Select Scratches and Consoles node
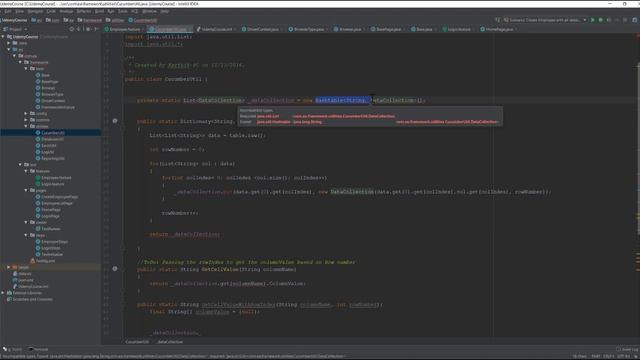 30,299
